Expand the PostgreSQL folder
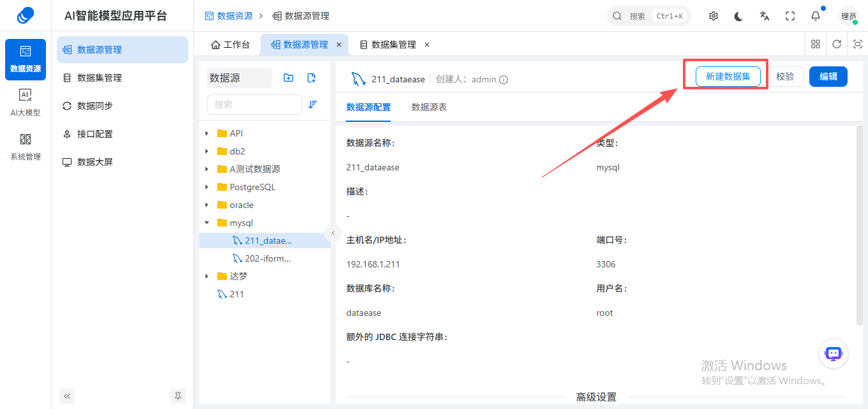This screenshot has width=868, height=409. click(x=207, y=187)
